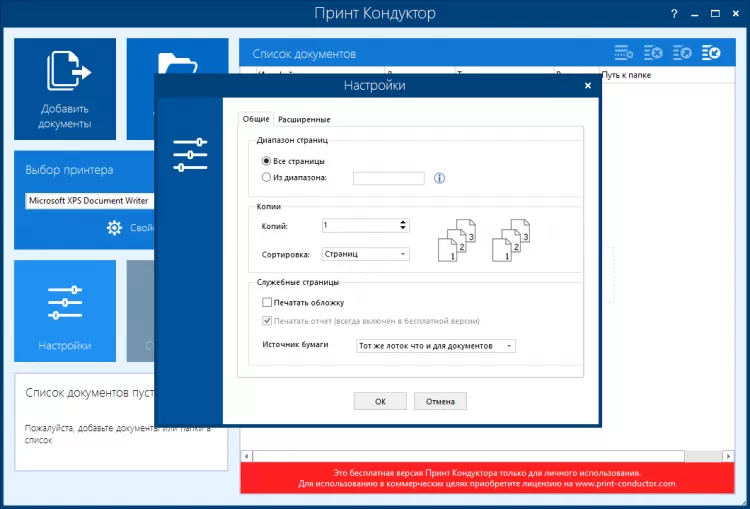Select the Из диапазона radio button

pyautogui.click(x=266, y=177)
